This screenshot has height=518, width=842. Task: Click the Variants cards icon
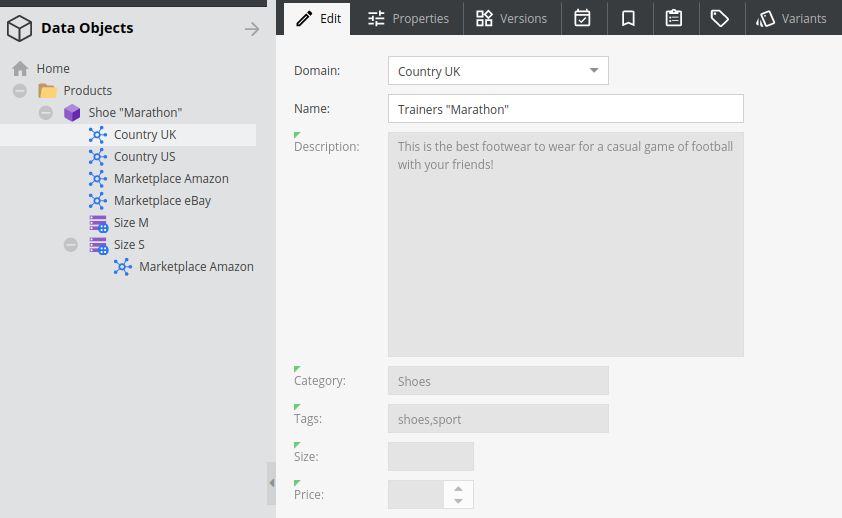[765, 19]
